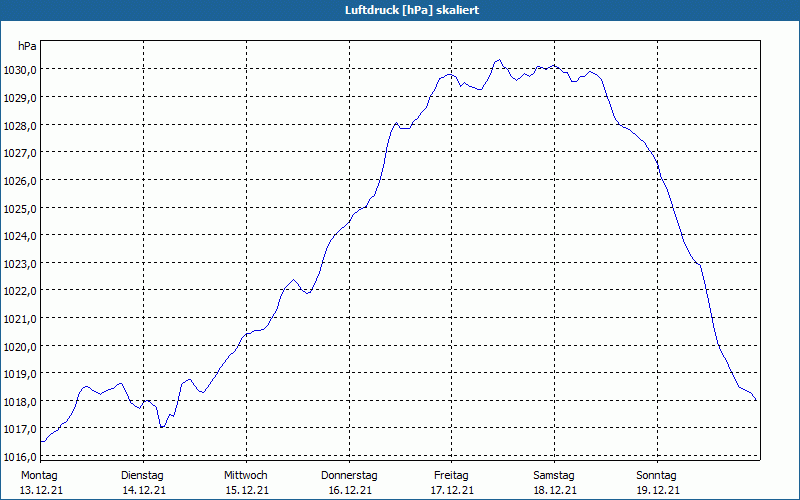Select the 1018,0 pressure axis label
The image size is (800, 500).
[x=20, y=402]
